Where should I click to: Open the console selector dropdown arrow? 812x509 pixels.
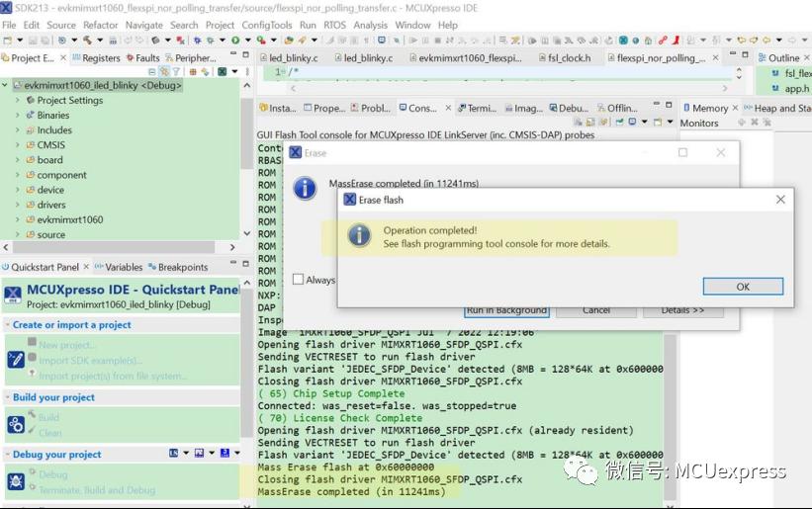tap(644, 123)
